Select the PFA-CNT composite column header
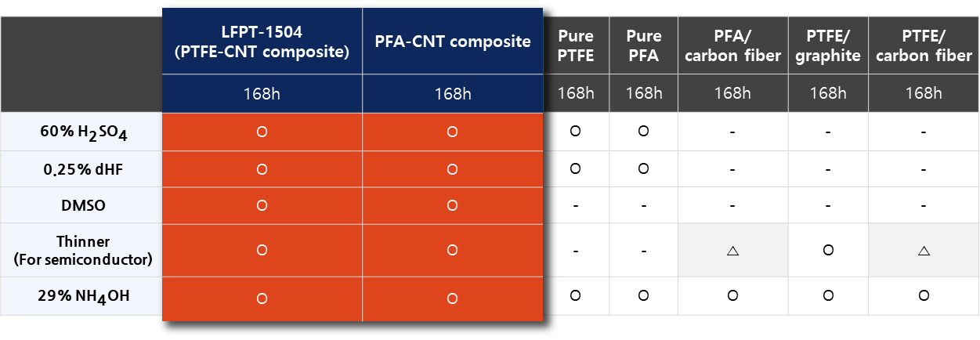Viewport: 980px width, 340px height. pos(452,42)
